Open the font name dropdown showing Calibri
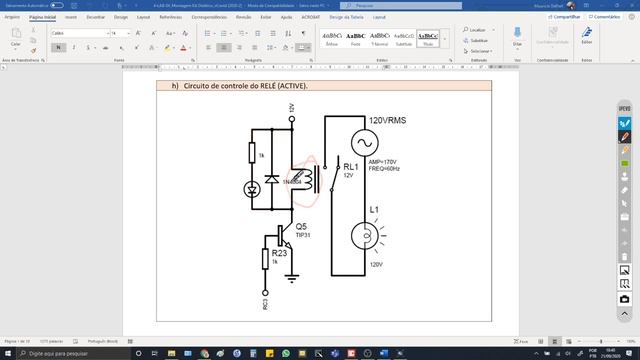 tap(108, 33)
